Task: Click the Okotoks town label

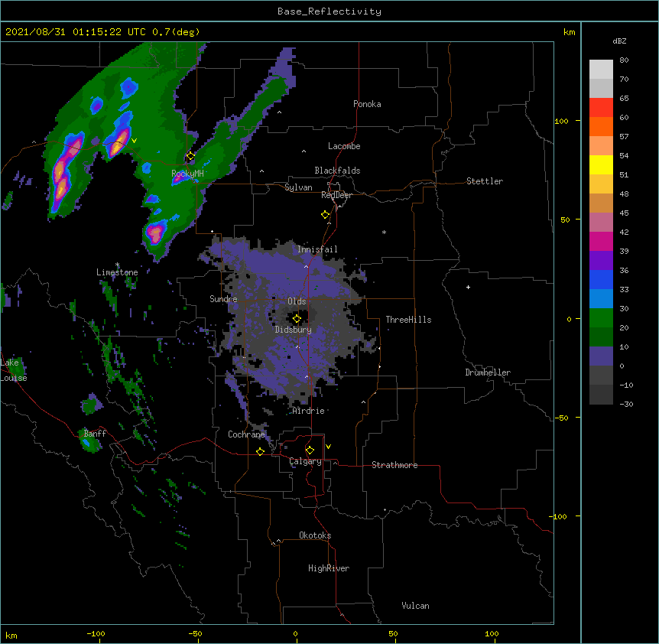Action: tap(315, 535)
